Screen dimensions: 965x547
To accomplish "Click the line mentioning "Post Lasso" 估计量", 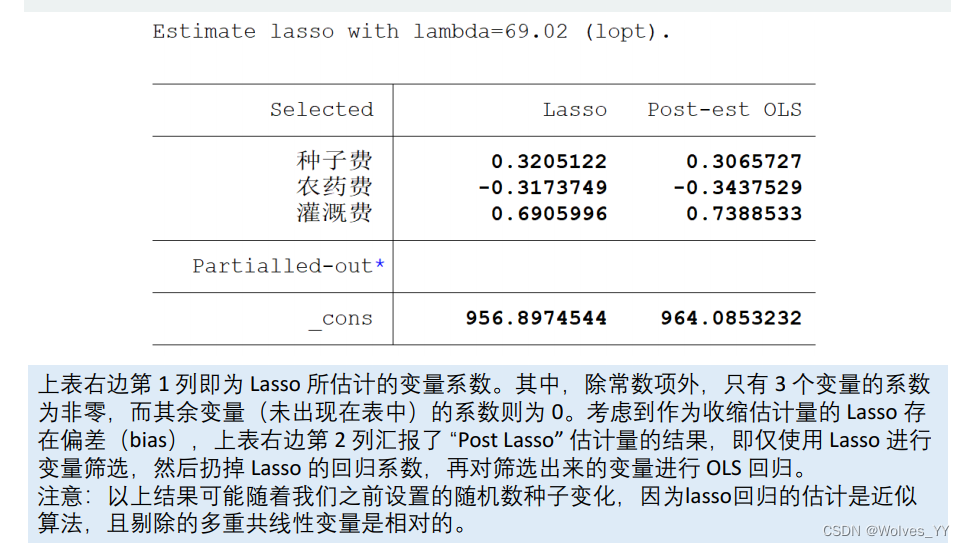I will point(484,440).
